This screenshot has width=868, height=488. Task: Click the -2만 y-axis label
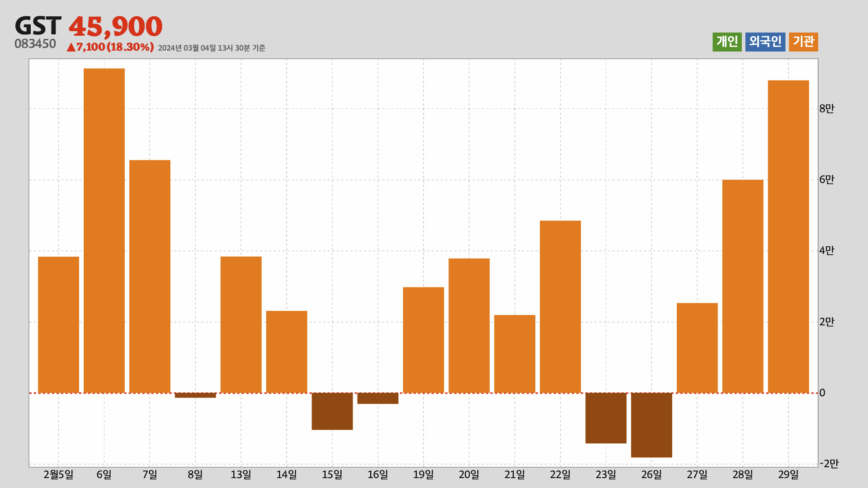(829, 464)
